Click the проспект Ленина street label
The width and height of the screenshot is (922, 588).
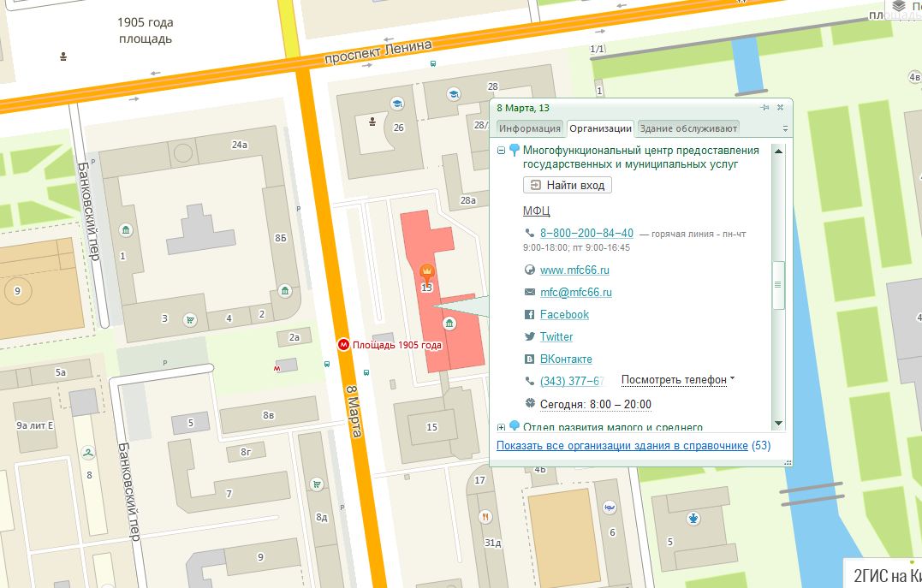coord(378,52)
